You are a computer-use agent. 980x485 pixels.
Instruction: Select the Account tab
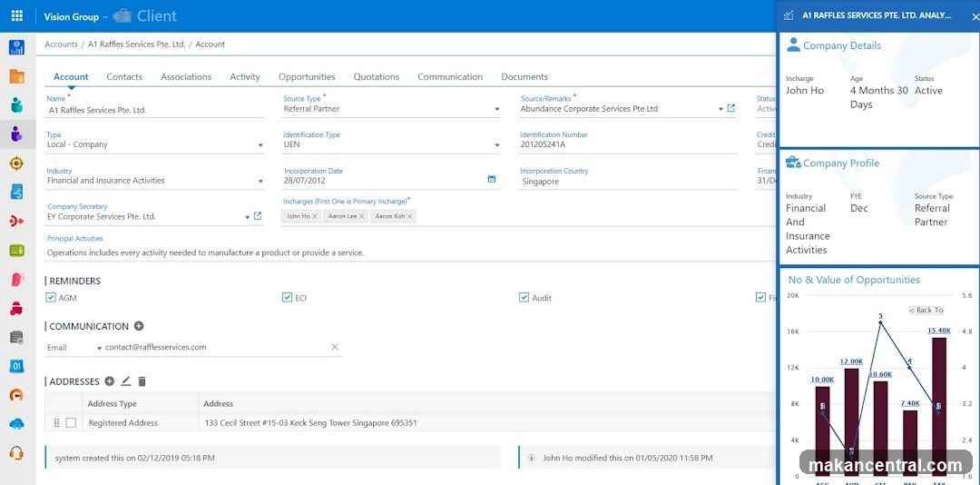click(x=71, y=76)
